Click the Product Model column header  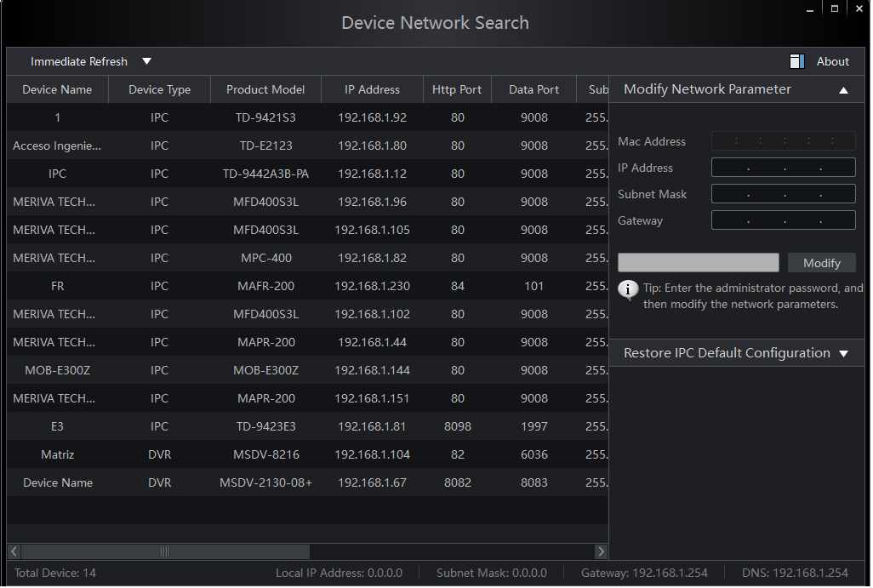tap(265, 89)
